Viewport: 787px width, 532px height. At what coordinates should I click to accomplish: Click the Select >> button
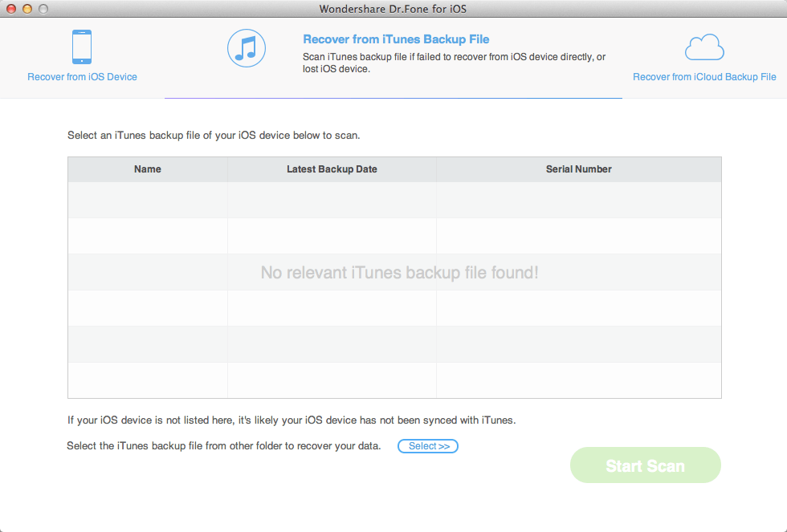(428, 446)
